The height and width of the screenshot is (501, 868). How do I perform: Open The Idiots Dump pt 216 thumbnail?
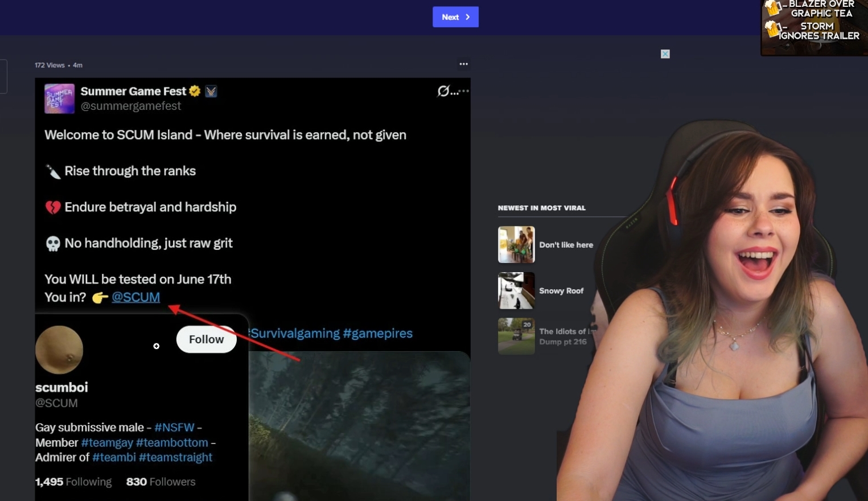516,336
